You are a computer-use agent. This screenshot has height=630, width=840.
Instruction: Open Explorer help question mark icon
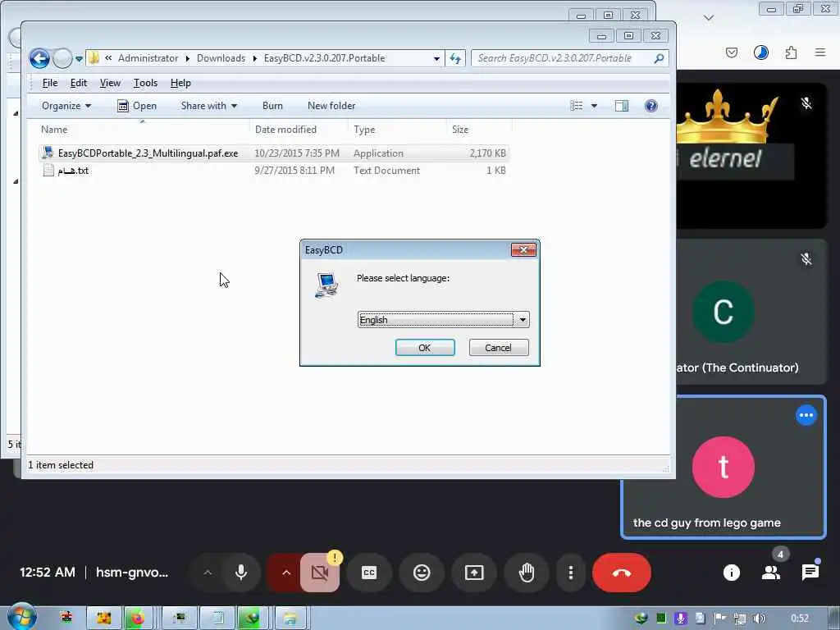[651, 106]
